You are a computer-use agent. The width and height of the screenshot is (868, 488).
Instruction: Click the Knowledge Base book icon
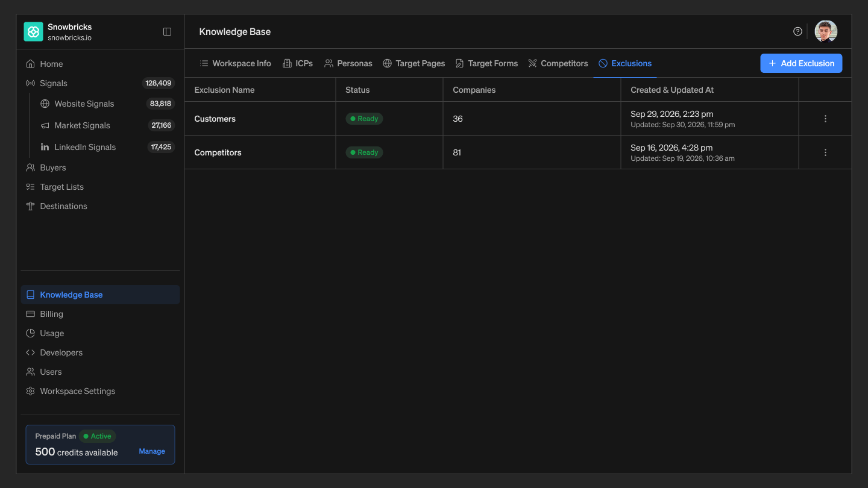[x=30, y=295]
